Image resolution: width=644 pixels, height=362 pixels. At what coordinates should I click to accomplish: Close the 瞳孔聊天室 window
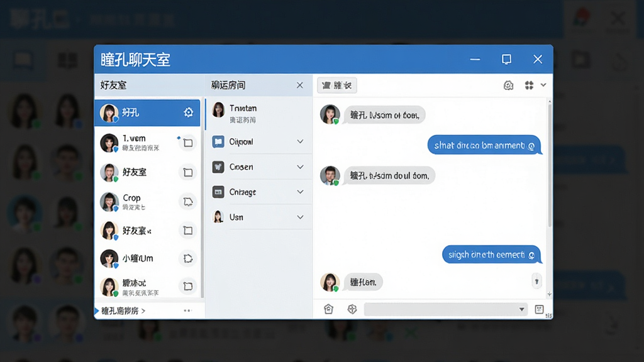538,60
